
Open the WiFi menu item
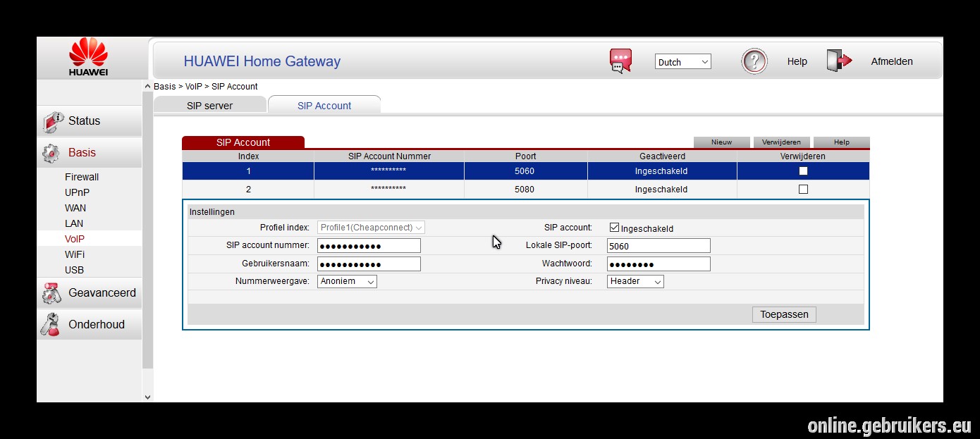[75, 254]
